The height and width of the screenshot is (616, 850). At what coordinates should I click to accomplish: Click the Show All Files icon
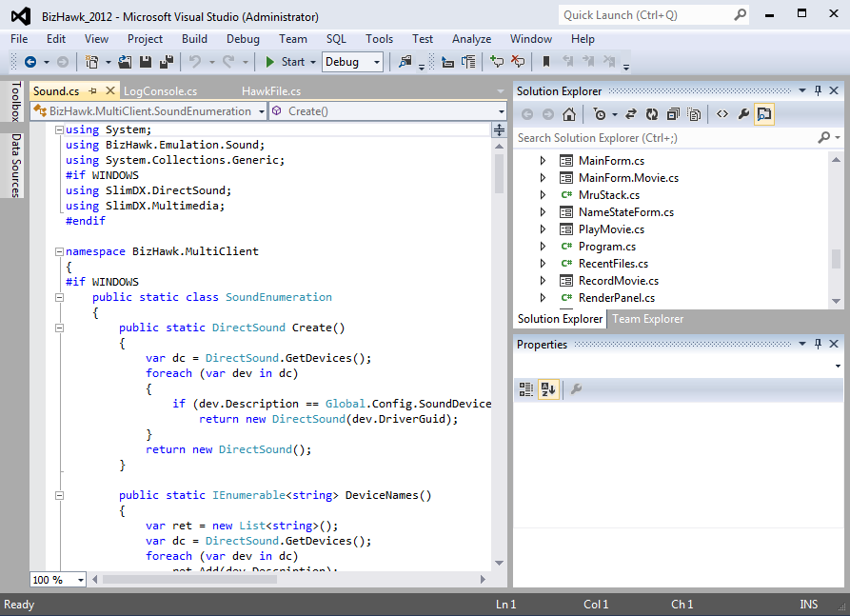point(694,114)
